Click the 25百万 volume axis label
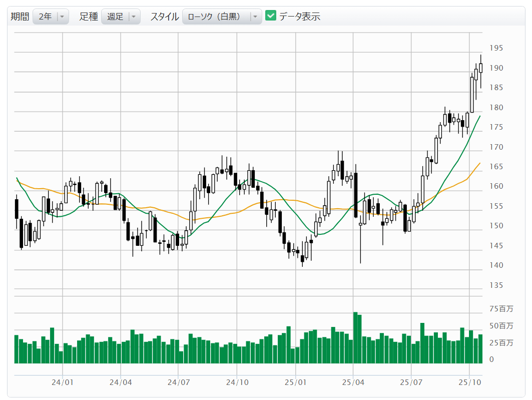Screen dimensions: 532x400 [x=501, y=343]
